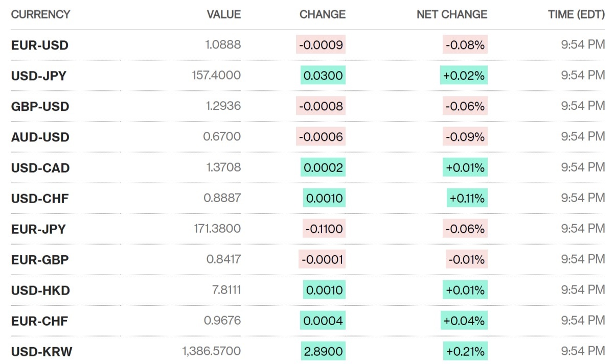
Task: Click the CURRENCY column header
Action: (x=40, y=14)
